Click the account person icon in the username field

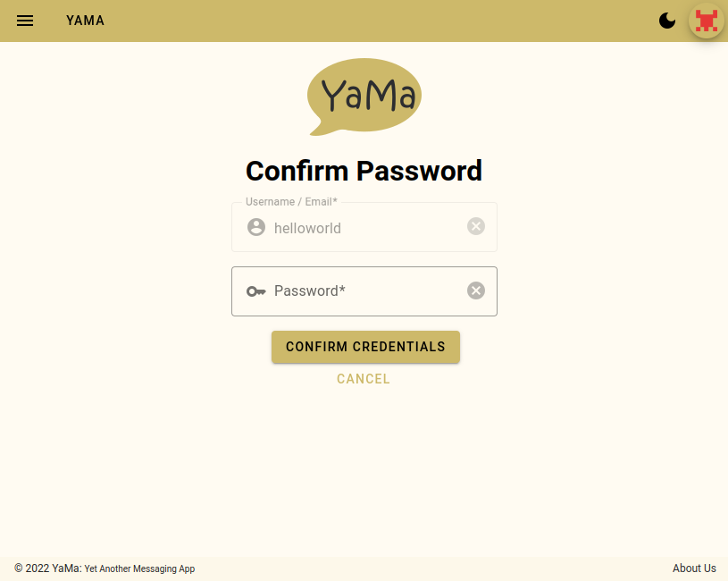(256, 227)
